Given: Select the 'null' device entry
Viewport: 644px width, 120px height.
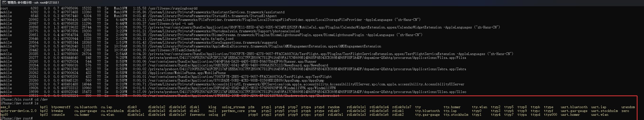Looking at the screenshot, I should (213, 111).
